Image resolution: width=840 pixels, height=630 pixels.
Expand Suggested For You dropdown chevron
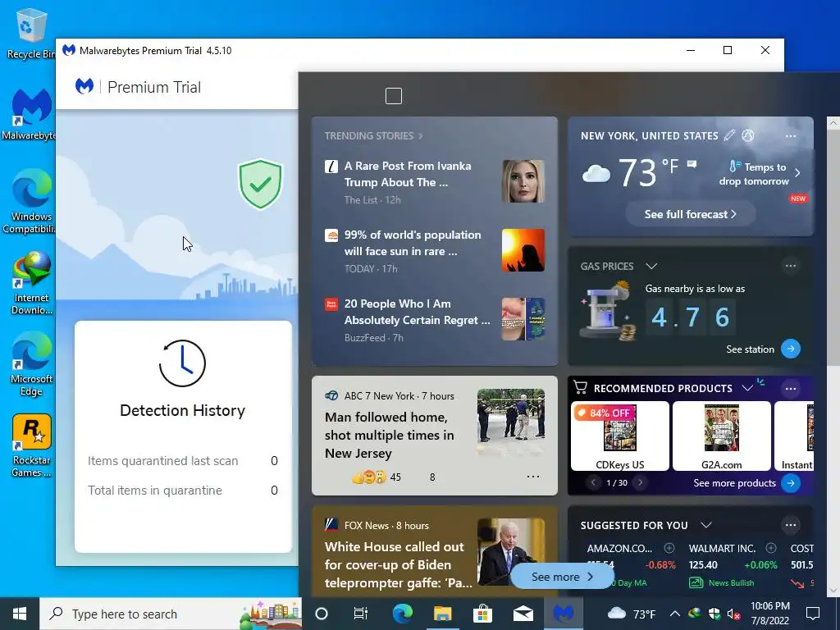[706, 525]
